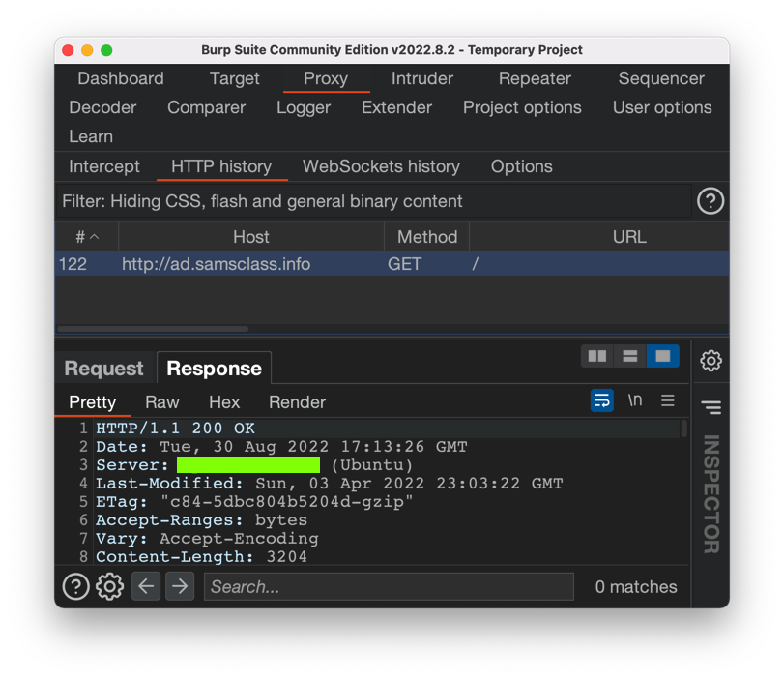The width and height of the screenshot is (784, 680).
Task: Open the Sequencer tab
Action: point(661,78)
